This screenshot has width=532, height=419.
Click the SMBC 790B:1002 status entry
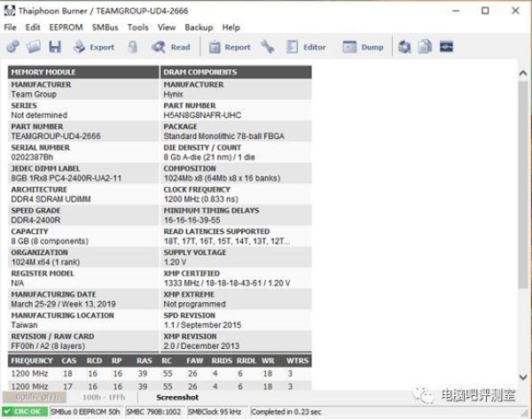coord(153,412)
